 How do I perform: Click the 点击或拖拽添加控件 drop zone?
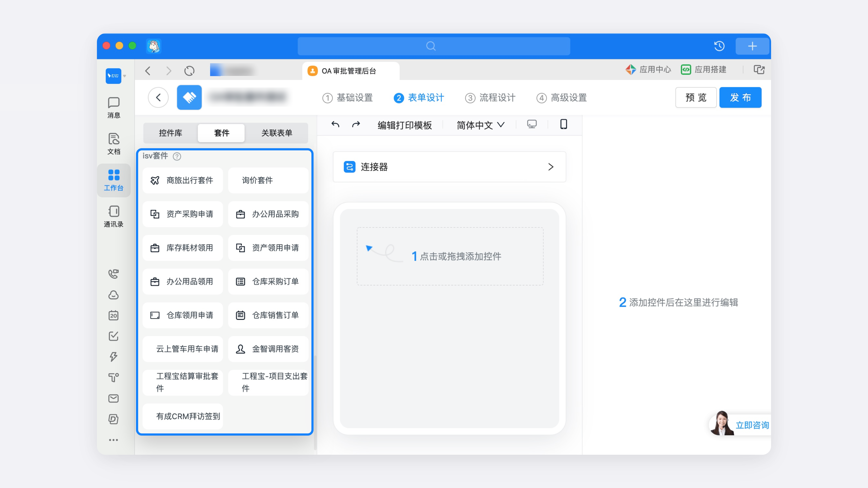point(450,256)
